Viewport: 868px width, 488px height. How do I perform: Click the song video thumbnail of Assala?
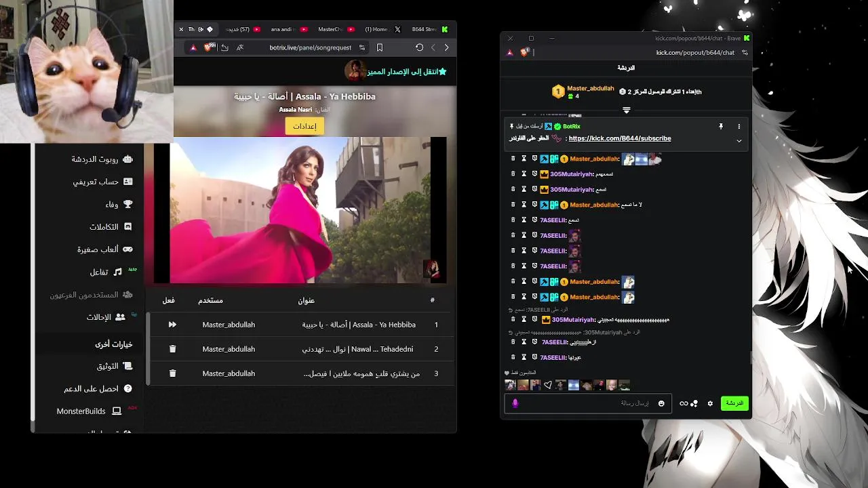[x=300, y=210]
